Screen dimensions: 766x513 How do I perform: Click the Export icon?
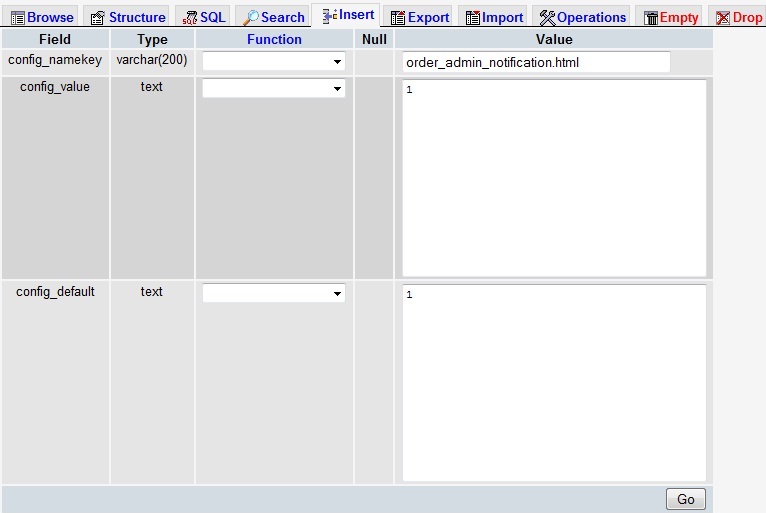coord(398,18)
